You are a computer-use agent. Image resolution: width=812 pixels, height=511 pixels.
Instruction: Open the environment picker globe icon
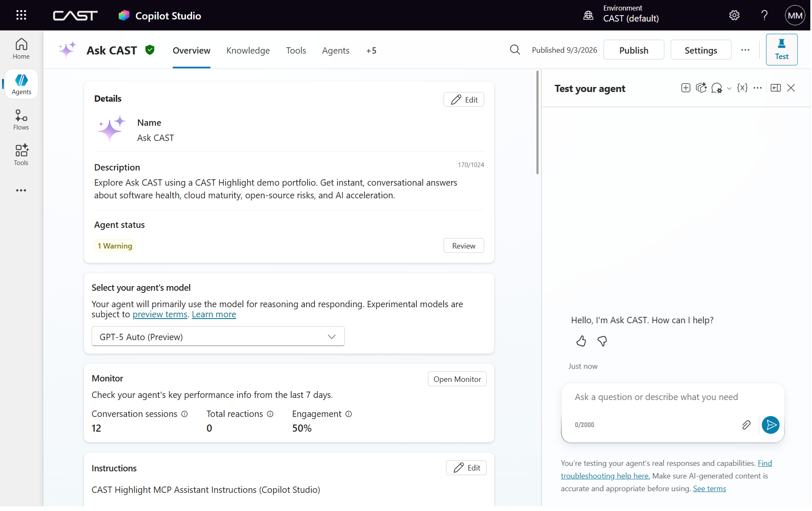pyautogui.click(x=588, y=16)
